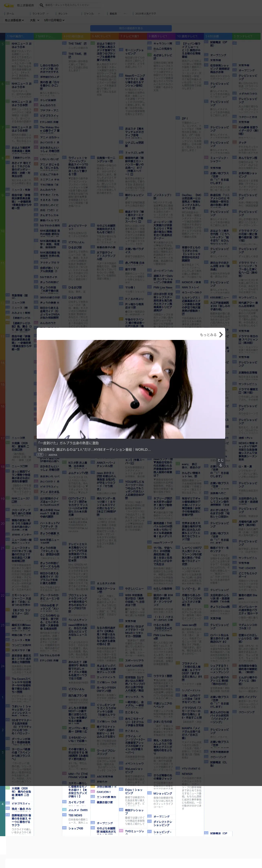
Task: Open the Mショッピング program listing
Action: point(163,794)
